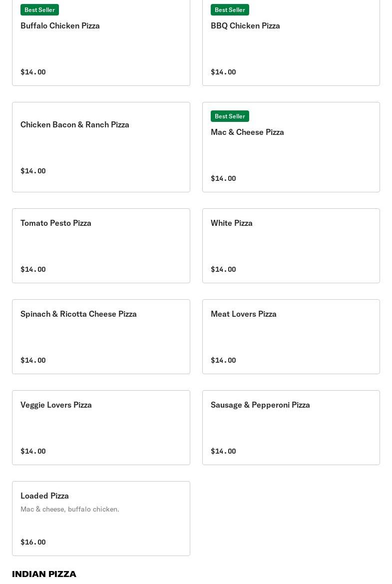Click Best Seller badge above BBQ Chicken Pizza
Viewport: 392px width, 584px height.
[x=230, y=10]
